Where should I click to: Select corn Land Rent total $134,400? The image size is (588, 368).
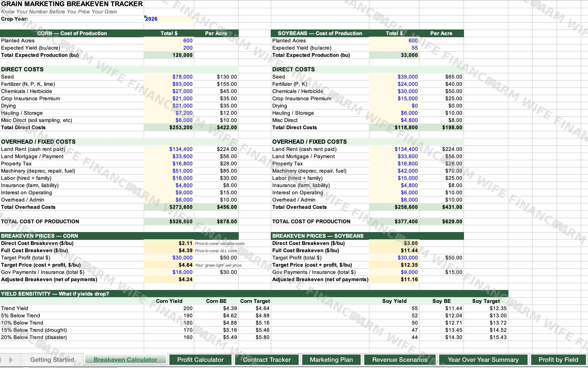coord(169,149)
